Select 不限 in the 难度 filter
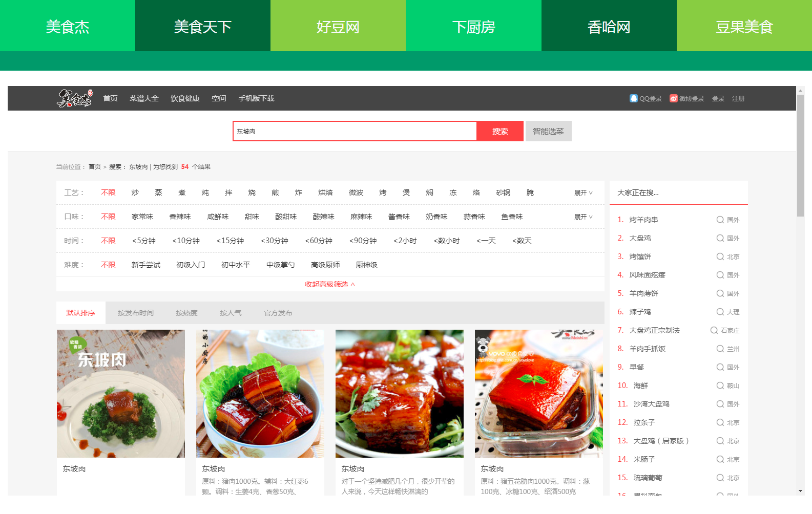Viewport: 812px width, 514px height. pyautogui.click(x=108, y=265)
